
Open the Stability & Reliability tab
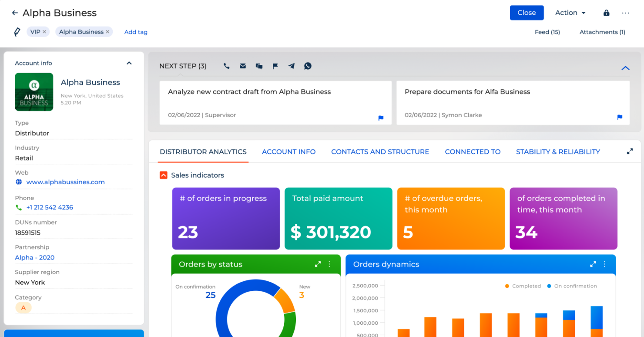click(x=558, y=152)
